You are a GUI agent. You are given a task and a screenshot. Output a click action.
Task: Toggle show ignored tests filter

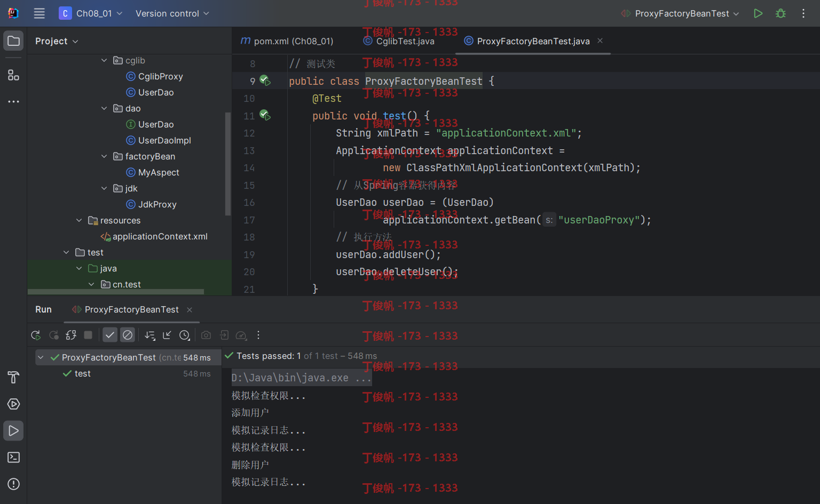point(128,335)
